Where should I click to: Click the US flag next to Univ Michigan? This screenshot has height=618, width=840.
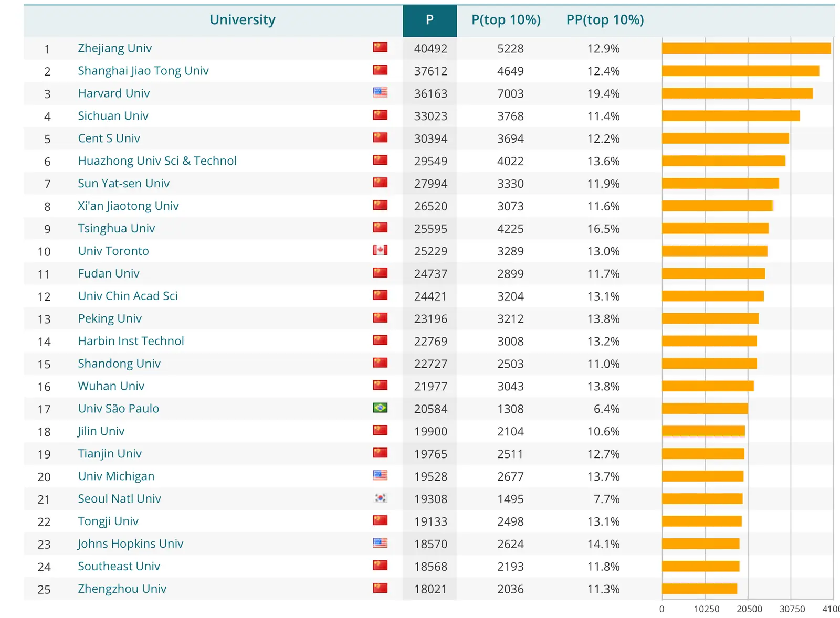click(380, 475)
